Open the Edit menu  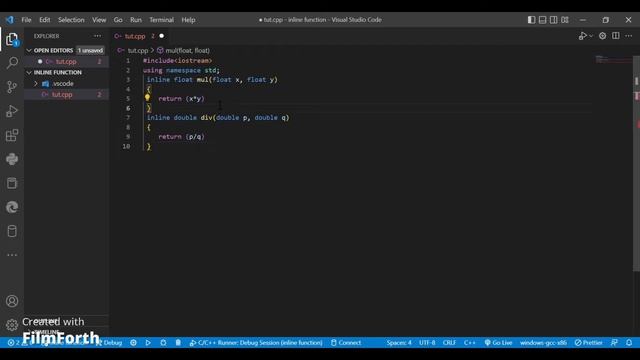point(44,20)
